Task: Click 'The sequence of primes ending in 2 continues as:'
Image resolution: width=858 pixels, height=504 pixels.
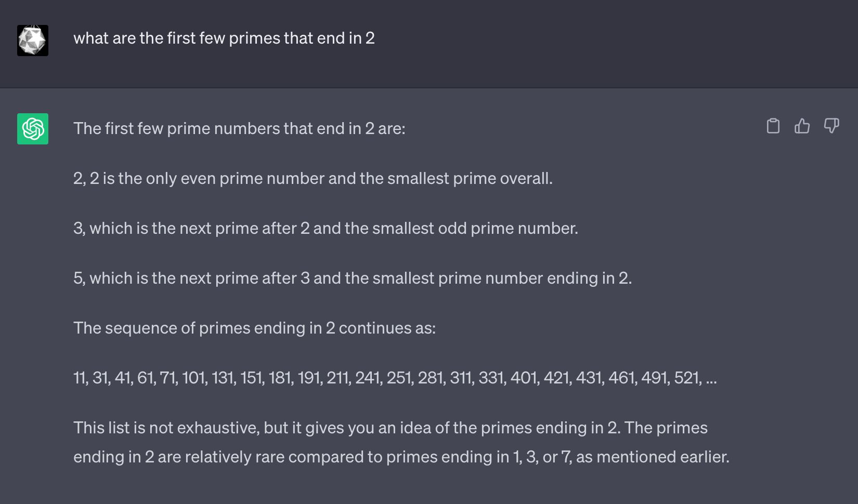Action: click(254, 328)
